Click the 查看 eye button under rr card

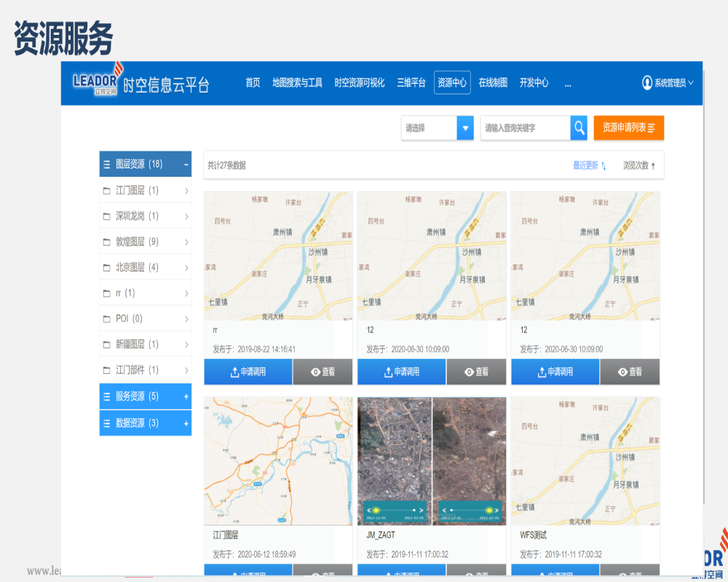323,372
